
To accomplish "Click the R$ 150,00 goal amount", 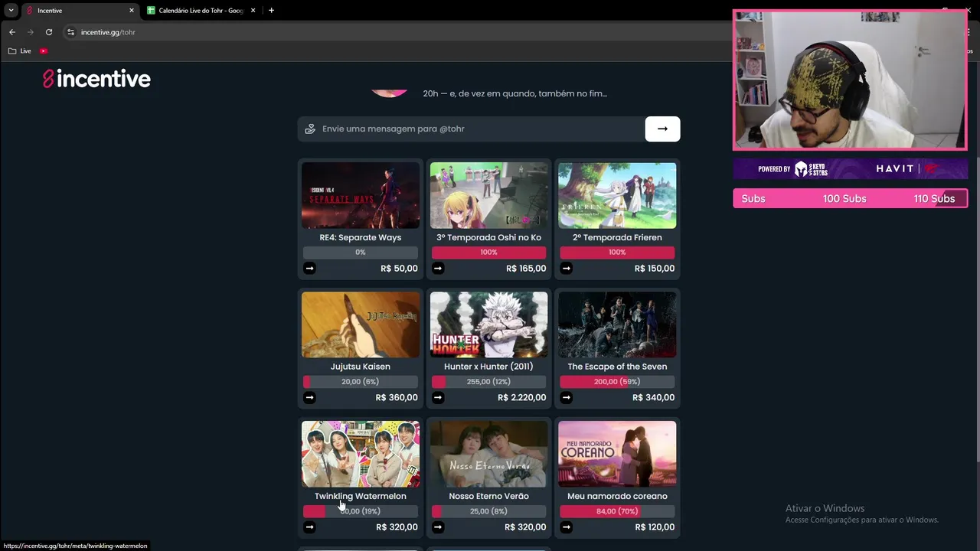I will (x=655, y=268).
